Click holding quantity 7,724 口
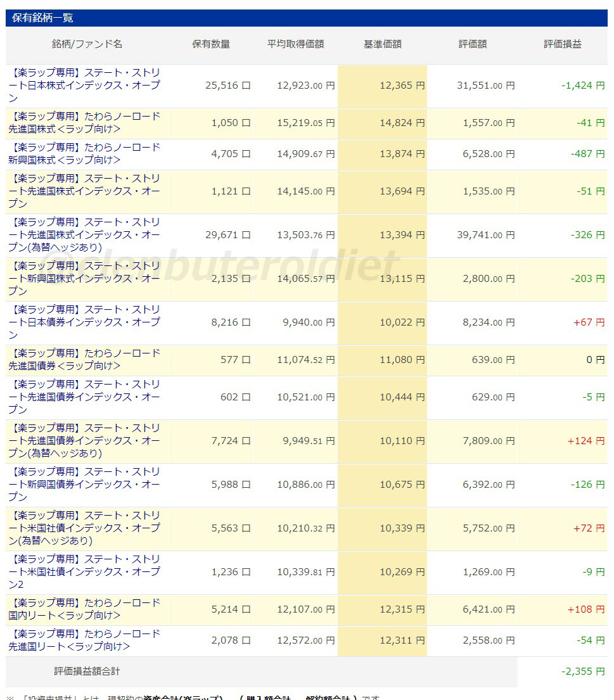This screenshot has width=614, height=700. tap(231, 441)
